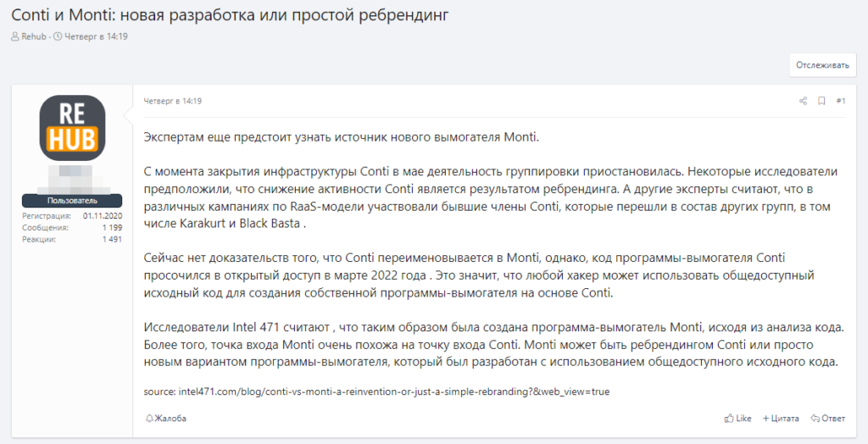Screen dimensions: 868x444
Task: Click the Пользователь user badge
Action: [72, 201]
